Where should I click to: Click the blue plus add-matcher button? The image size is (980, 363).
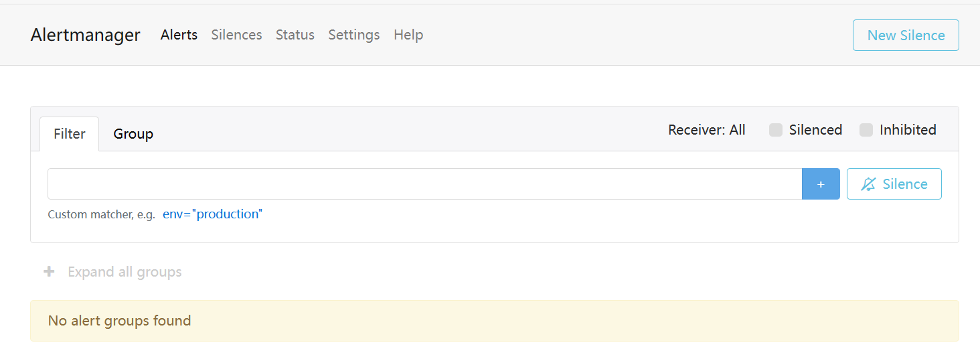pyautogui.click(x=821, y=184)
